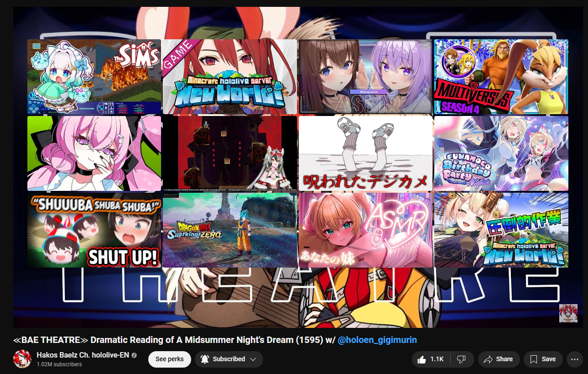Open あなたの妹 ASMR video thumbnail

tap(365, 230)
